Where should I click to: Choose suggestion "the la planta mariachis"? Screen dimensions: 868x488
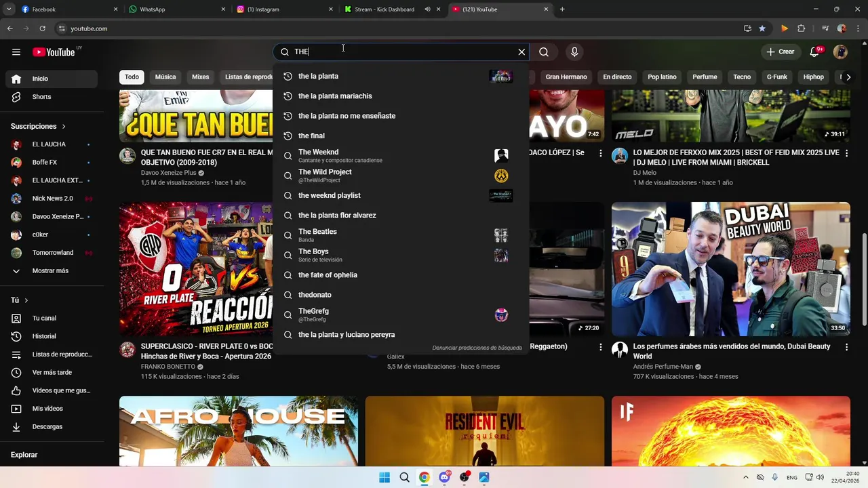(x=401, y=96)
